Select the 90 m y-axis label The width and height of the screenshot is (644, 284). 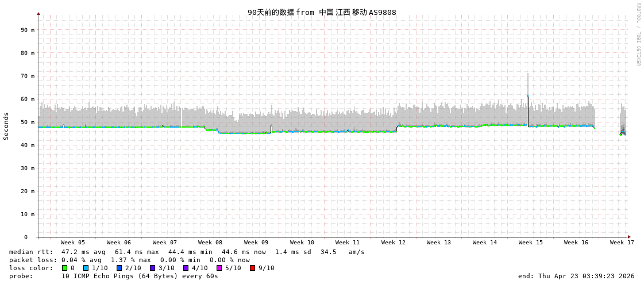[28, 30]
